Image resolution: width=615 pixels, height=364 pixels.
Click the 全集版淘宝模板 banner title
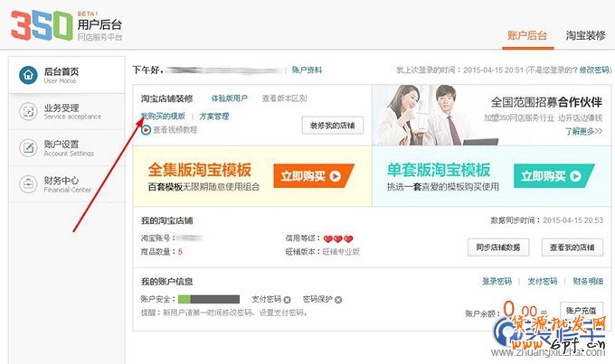click(200, 170)
